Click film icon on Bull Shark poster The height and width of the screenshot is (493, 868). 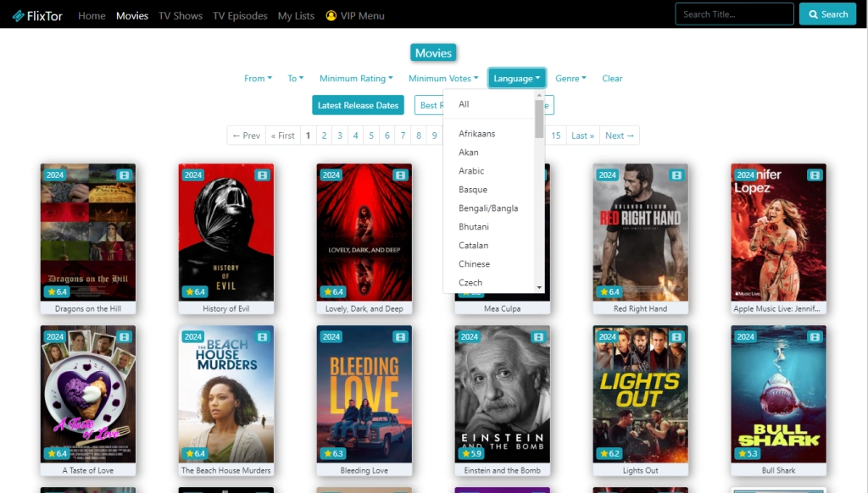815,336
